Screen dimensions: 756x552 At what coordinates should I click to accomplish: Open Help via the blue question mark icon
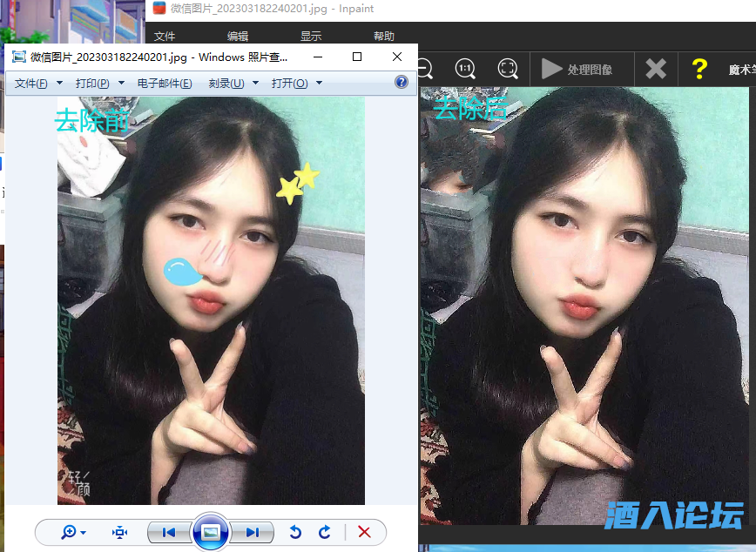click(x=400, y=82)
